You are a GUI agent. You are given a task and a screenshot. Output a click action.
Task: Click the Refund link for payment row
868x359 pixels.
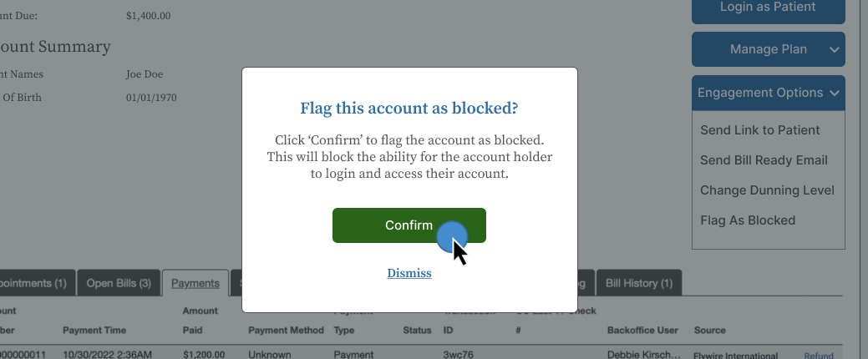[819, 355]
